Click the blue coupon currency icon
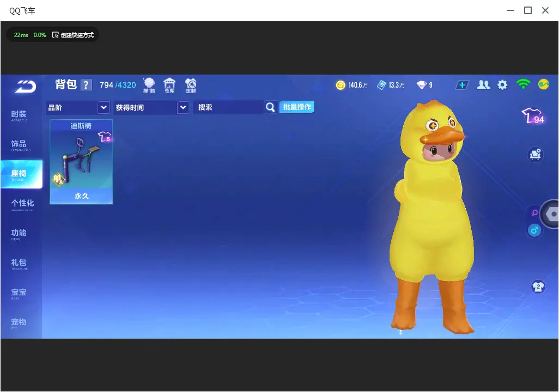This screenshot has width=559, height=392. [381, 85]
